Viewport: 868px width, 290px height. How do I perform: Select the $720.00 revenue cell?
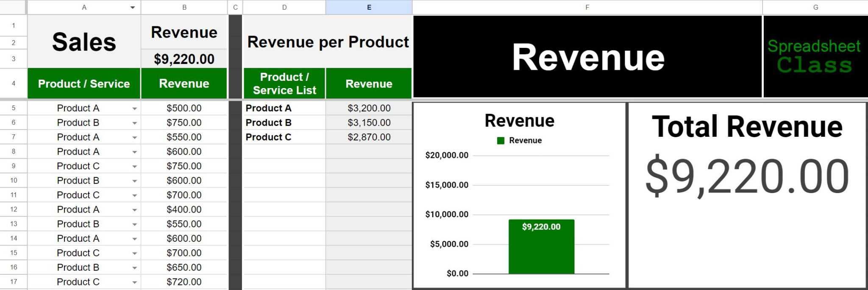[184, 282]
